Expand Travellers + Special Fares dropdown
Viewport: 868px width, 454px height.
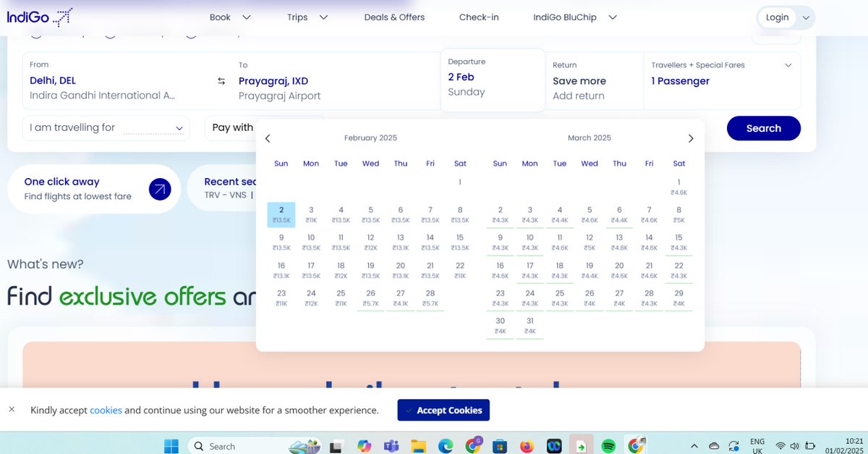[x=788, y=65]
